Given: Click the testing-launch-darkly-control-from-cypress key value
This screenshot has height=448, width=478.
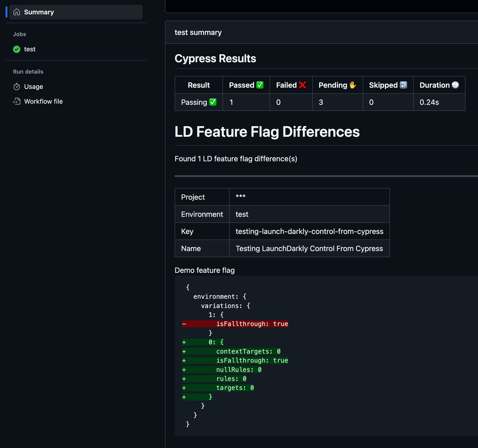Looking at the screenshot, I should (x=309, y=231).
